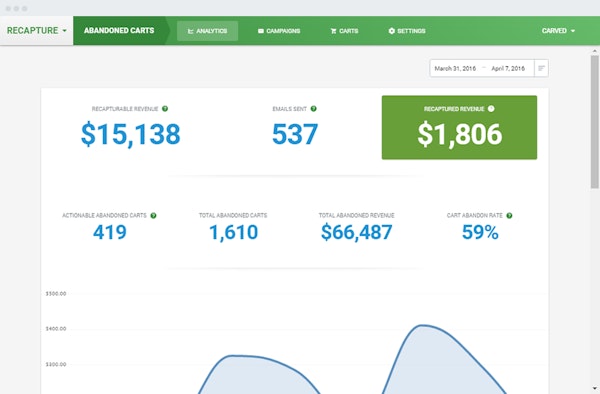Click the Carts shopping cart icon
600x394 pixels.
click(x=333, y=31)
